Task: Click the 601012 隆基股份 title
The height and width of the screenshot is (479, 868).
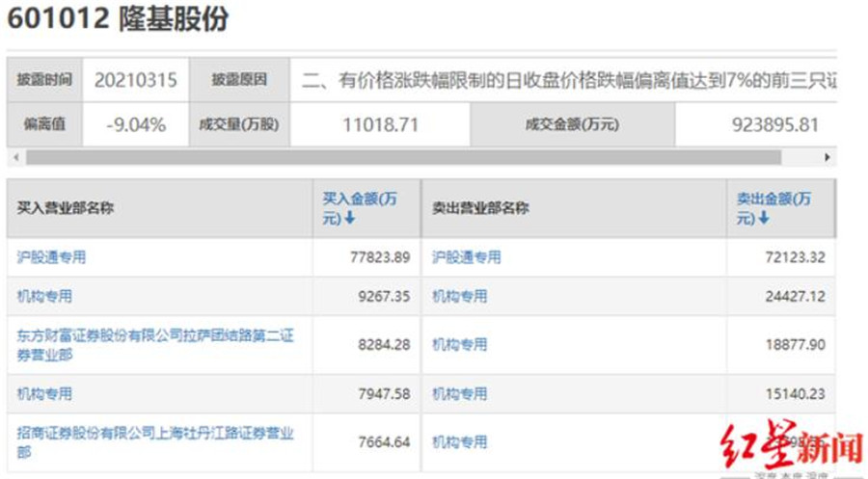Action: click(119, 19)
